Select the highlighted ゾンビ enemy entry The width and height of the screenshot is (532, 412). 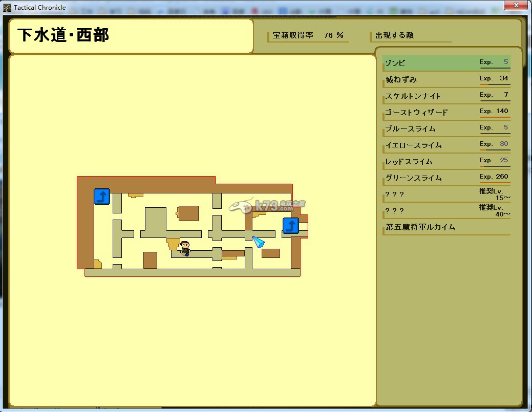tap(445, 61)
